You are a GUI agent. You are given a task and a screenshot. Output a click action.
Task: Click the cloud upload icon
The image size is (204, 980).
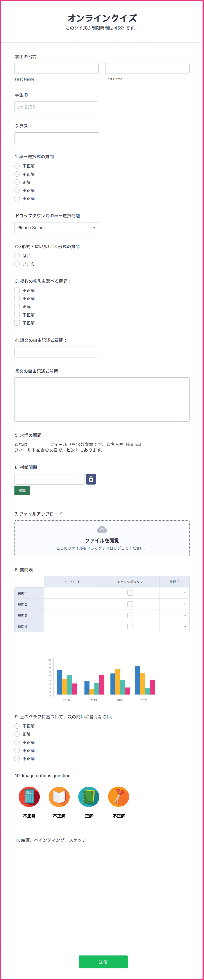pos(102,529)
